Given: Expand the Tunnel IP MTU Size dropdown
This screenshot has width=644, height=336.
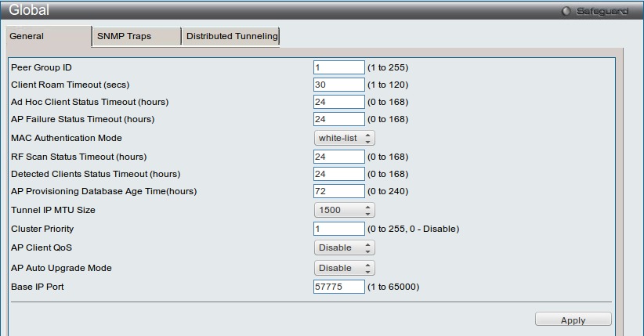Looking at the screenshot, I should pyautogui.click(x=344, y=210).
